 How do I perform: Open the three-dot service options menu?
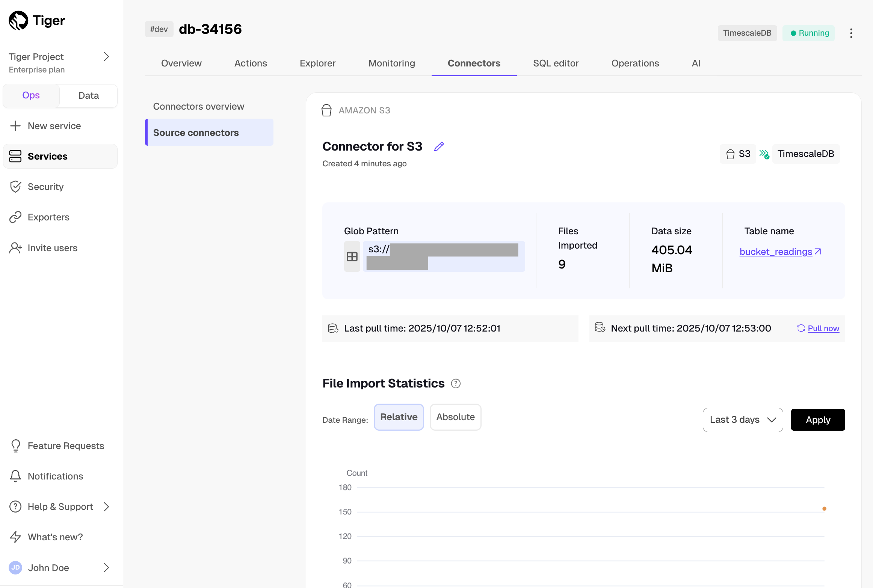(x=851, y=33)
